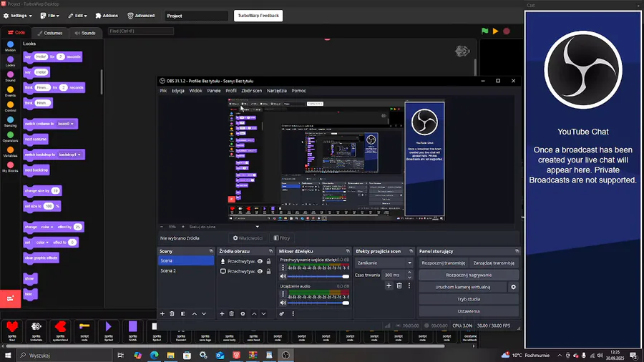
Task: Switch to the Sounds tab
Action: [x=85, y=33]
